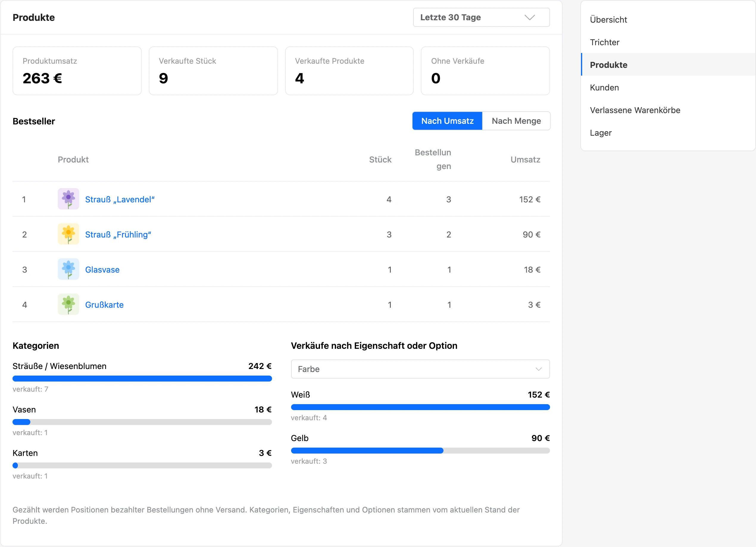Click the chevron in the Letzte 30 Tage selector
756x547 pixels.
(x=530, y=17)
